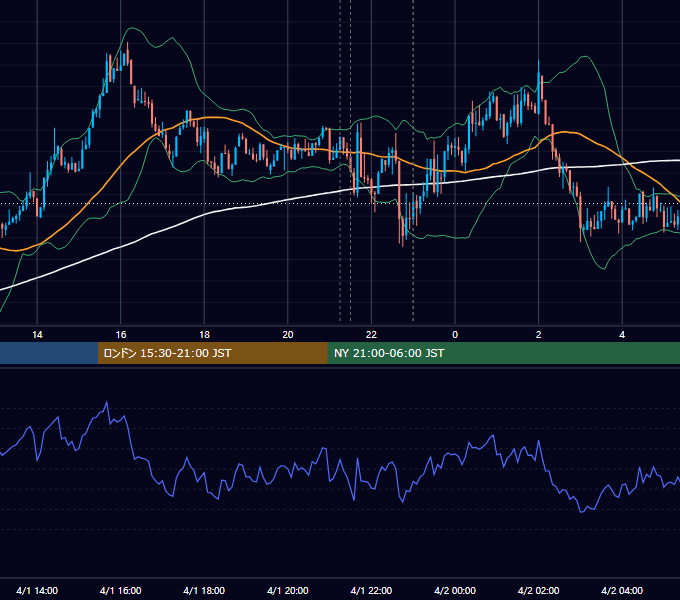This screenshot has height=600, width=680.
Task: Click the blue session bar before ロンドン
Action: [x=49, y=353]
